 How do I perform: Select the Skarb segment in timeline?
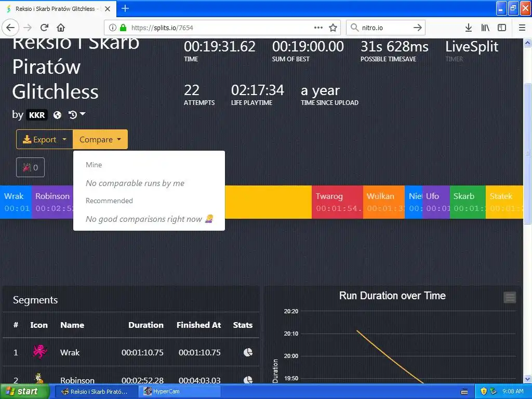[x=468, y=202]
